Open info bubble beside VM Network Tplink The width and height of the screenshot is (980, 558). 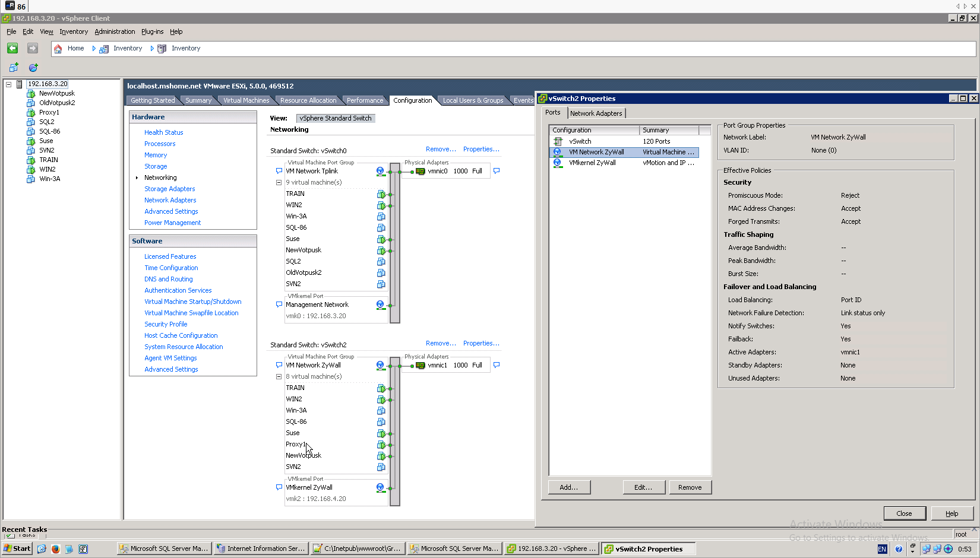(x=279, y=171)
